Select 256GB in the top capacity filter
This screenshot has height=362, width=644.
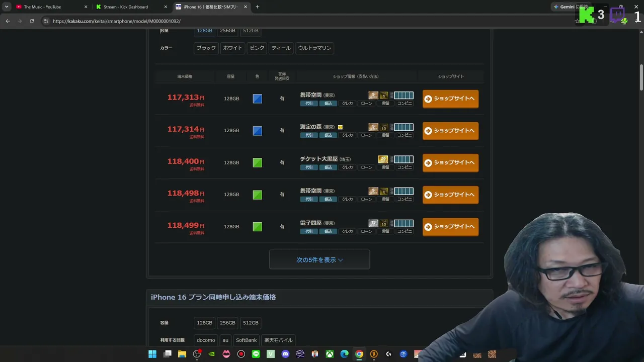(x=227, y=31)
